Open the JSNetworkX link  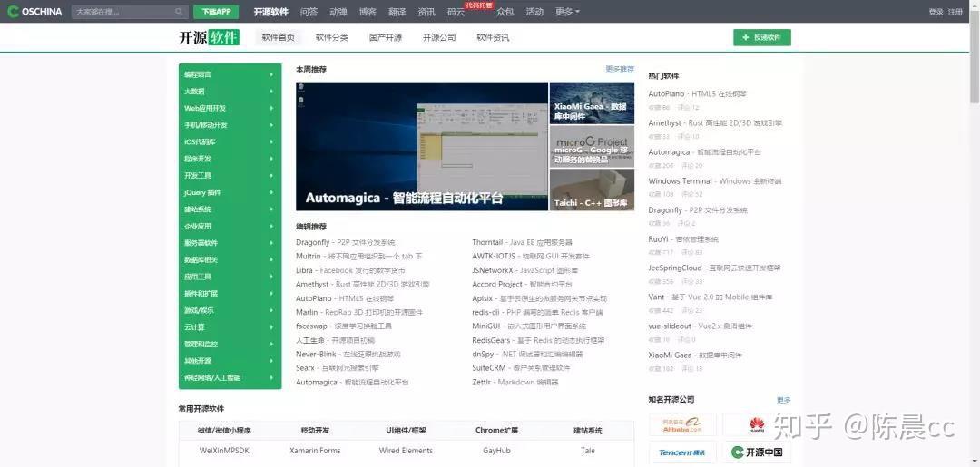525,270
